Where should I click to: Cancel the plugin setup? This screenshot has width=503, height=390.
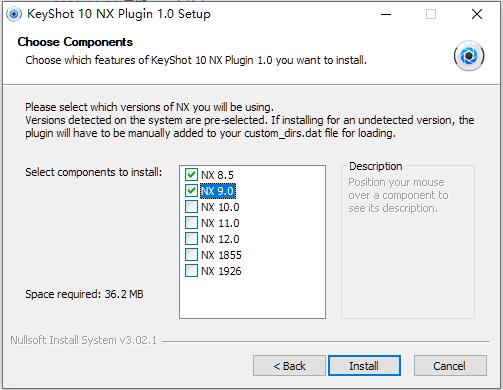450,366
